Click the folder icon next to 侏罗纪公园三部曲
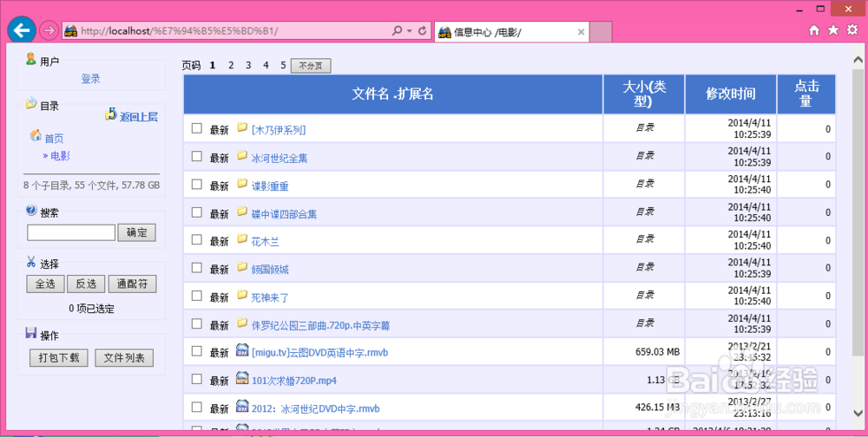 click(242, 323)
